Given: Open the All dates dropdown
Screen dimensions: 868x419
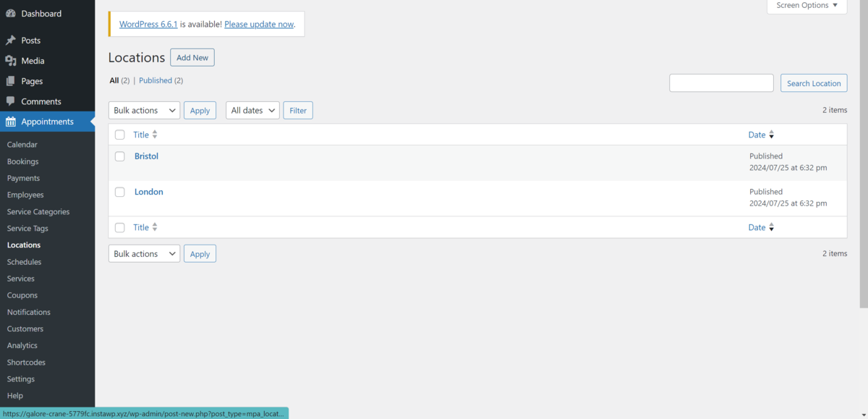Looking at the screenshot, I should click(252, 111).
